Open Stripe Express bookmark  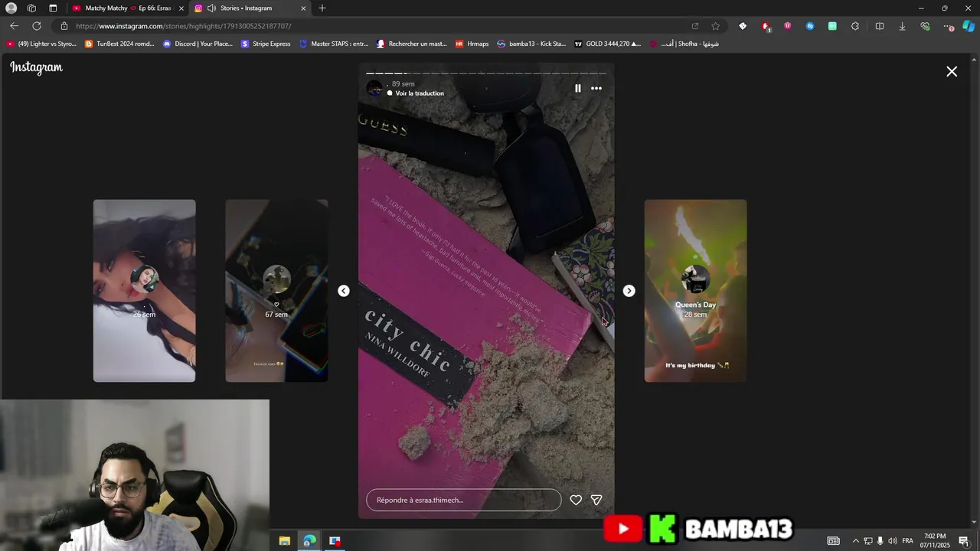tap(266, 44)
